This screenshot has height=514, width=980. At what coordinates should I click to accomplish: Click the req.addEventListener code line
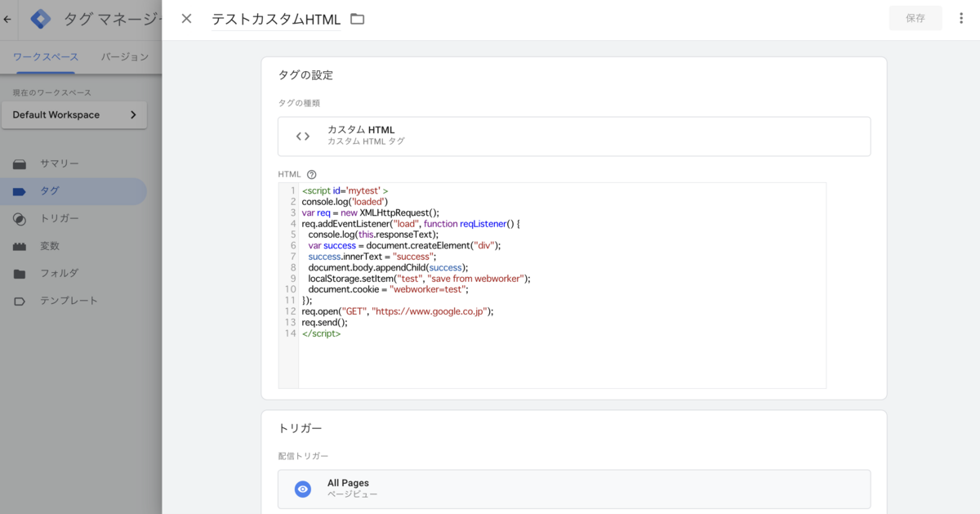(411, 223)
